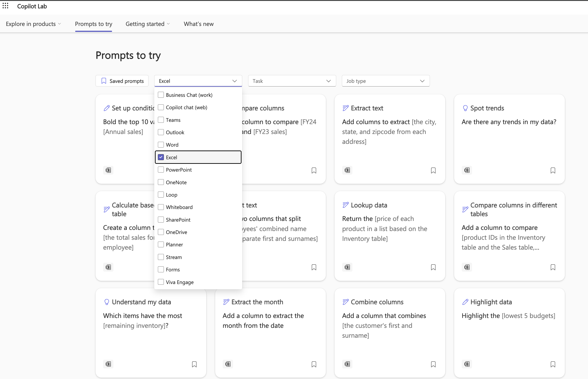Click pencil icon beside Extract text title
Screen dimensions: 588x379
click(x=345, y=108)
